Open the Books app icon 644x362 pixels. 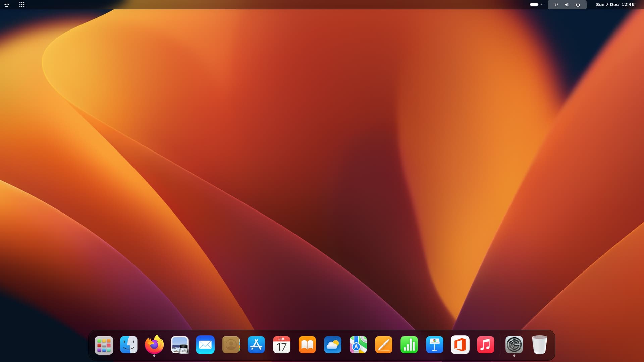307,345
